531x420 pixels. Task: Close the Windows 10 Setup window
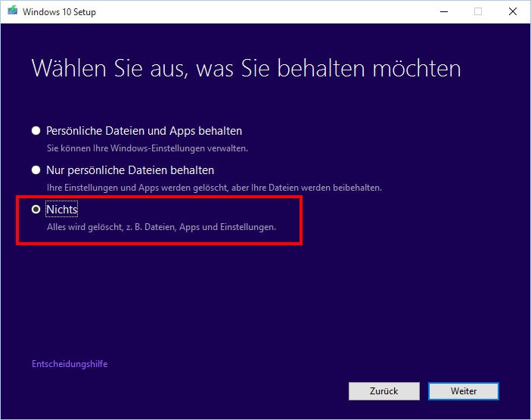tap(513, 11)
